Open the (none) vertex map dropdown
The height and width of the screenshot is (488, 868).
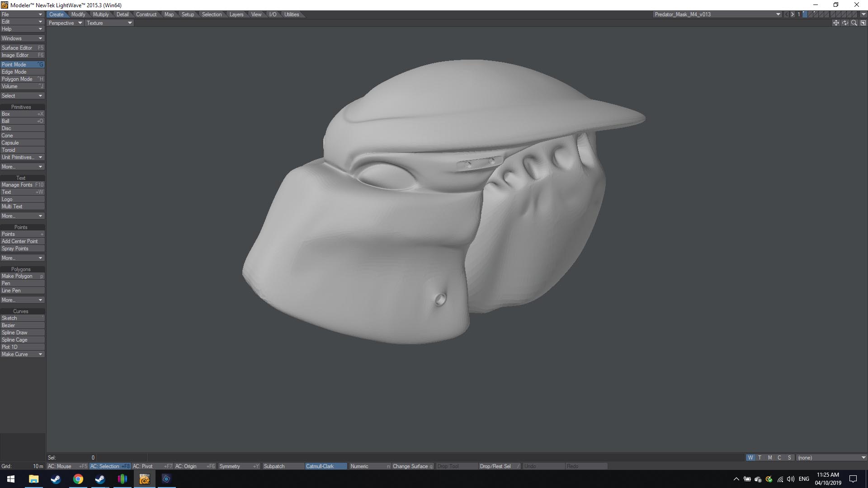(831, 458)
